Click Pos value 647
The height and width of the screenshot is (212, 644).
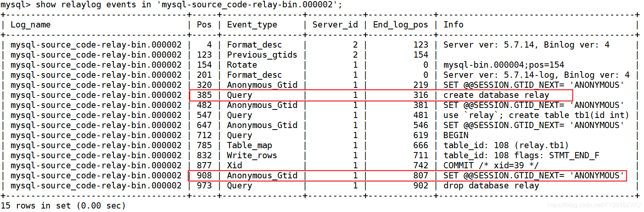coord(204,125)
